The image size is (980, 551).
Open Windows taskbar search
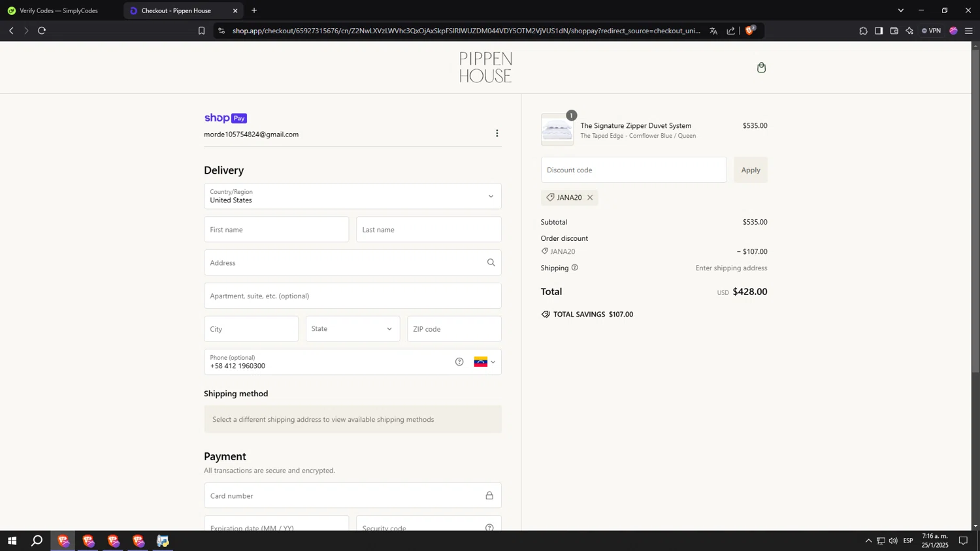click(x=37, y=541)
